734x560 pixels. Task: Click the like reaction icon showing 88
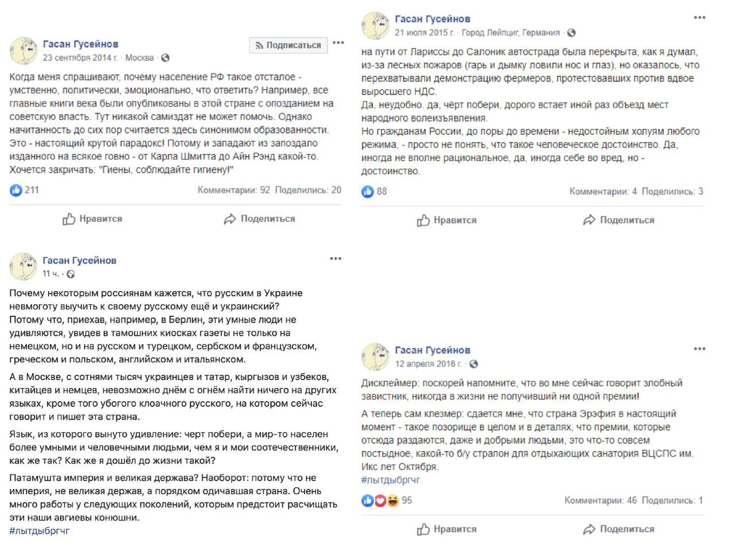pyautogui.click(x=368, y=191)
